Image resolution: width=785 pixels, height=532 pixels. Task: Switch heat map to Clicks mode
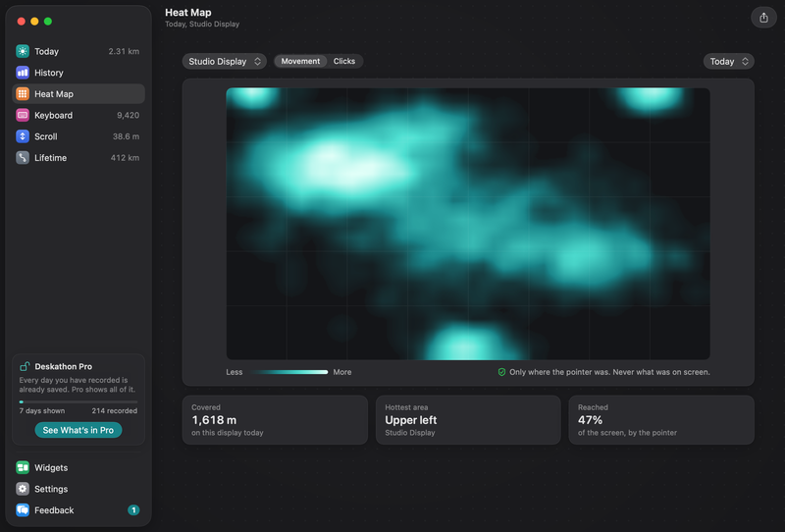coord(344,61)
